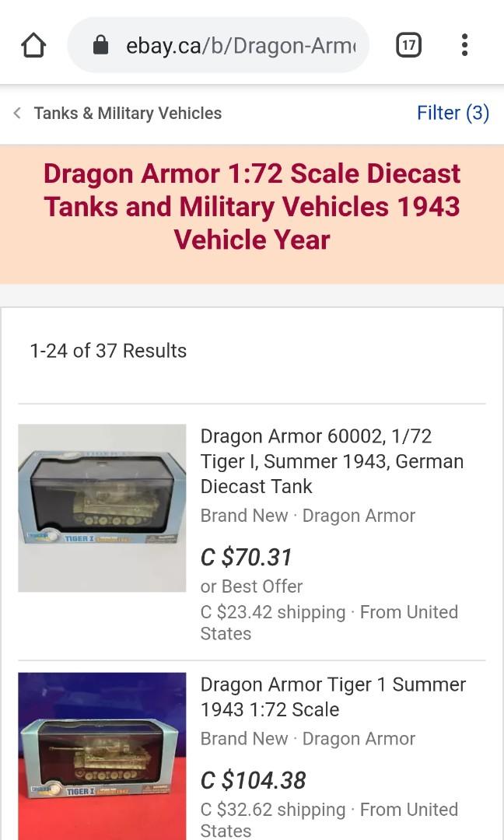Screen dimensions: 504x840
Task: Tap the Dragon Armor 1:72 Scale page heading
Action: click(x=252, y=206)
